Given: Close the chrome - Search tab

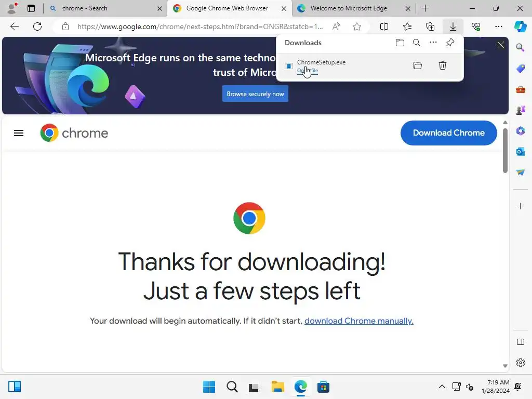Looking at the screenshot, I should coord(160,8).
